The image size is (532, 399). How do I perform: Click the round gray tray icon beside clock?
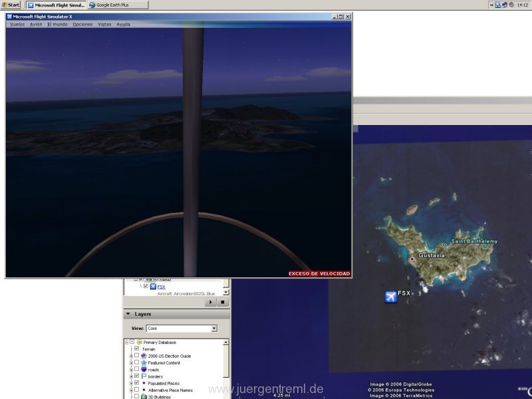click(511, 5)
